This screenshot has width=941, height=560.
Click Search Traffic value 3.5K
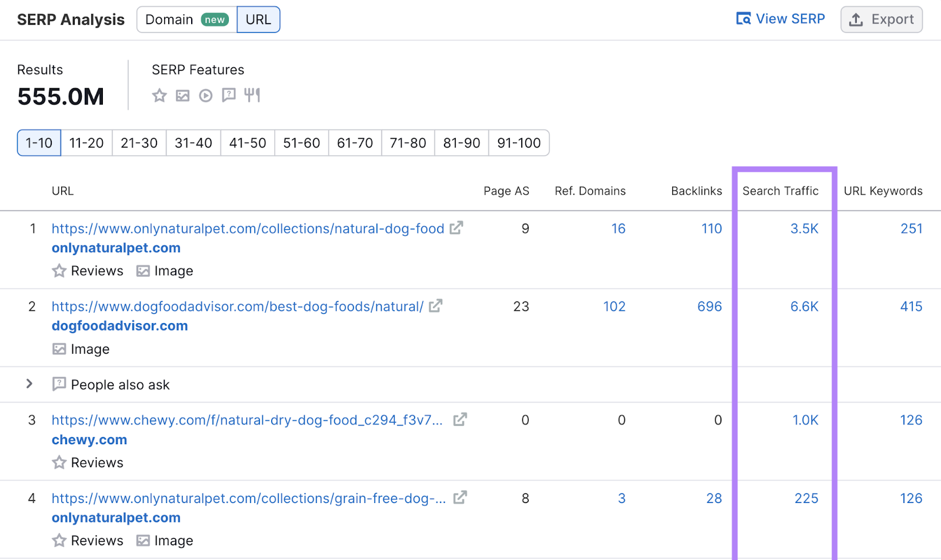[x=805, y=229]
